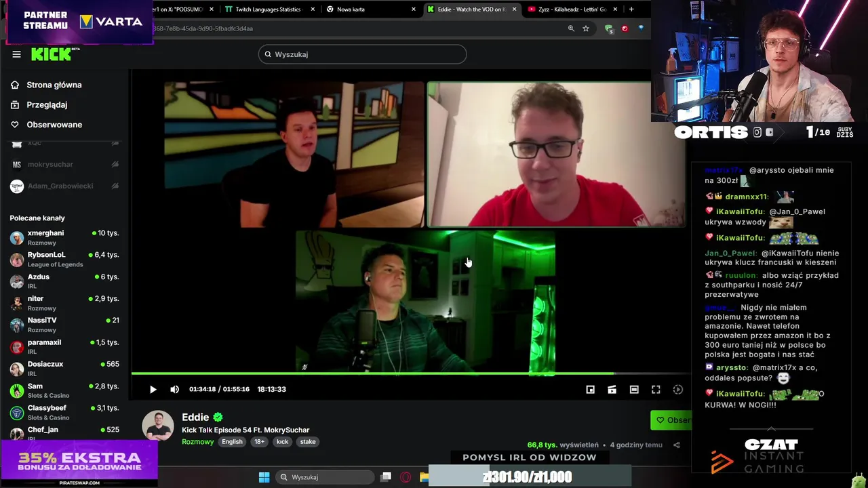
Task: Click the Polecane kanały heading
Action: coord(37,218)
